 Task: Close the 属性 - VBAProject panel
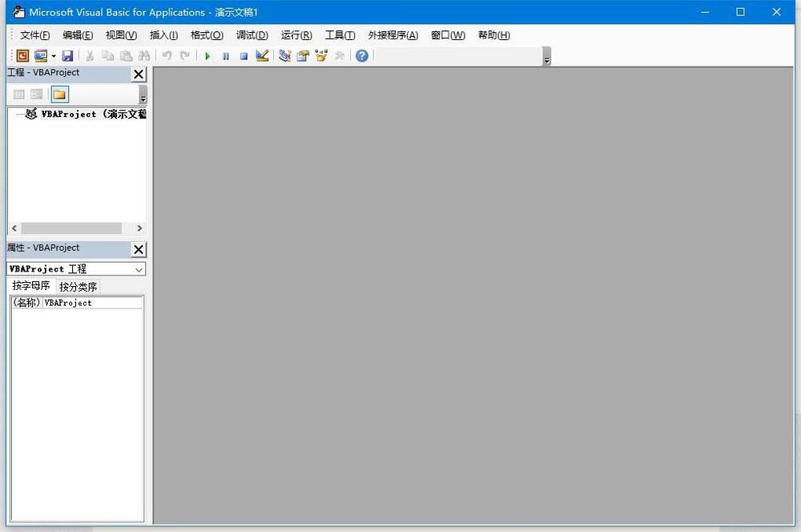coord(139,249)
